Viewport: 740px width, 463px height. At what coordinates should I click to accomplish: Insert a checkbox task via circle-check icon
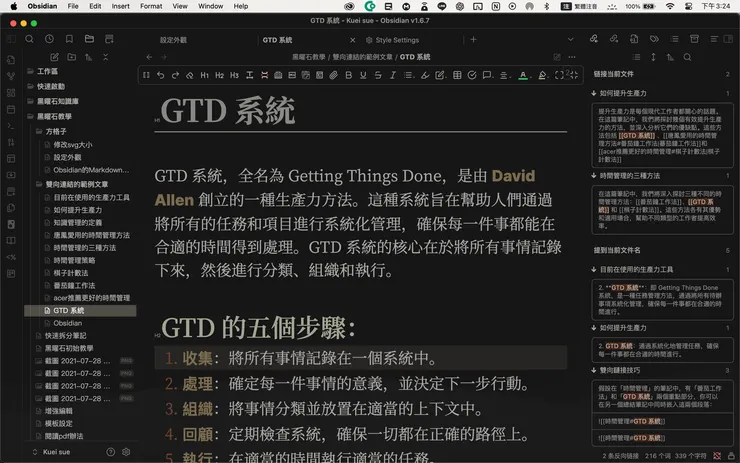[471, 76]
